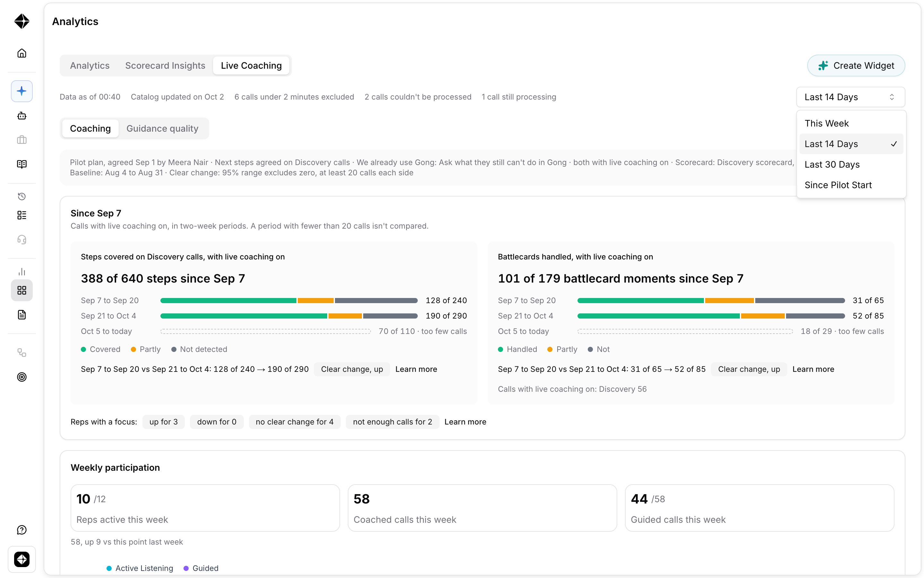
Task: Click the top-left app logo
Action: point(22,22)
